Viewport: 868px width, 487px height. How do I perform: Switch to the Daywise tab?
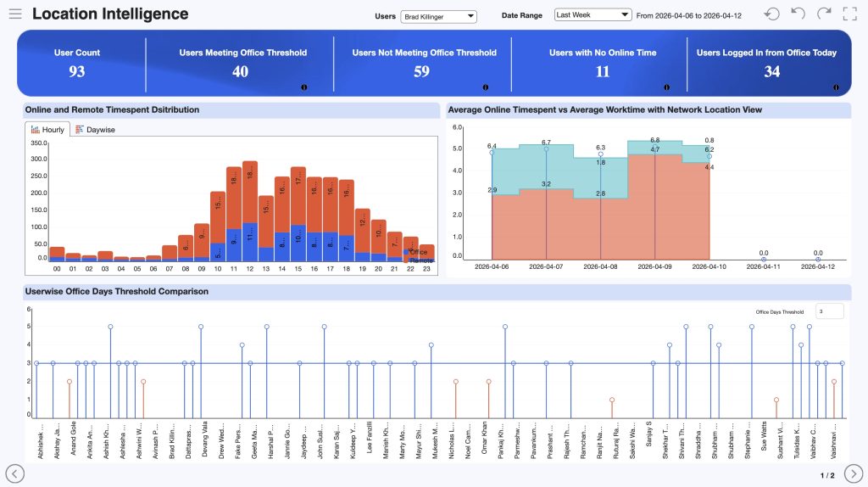coord(95,130)
